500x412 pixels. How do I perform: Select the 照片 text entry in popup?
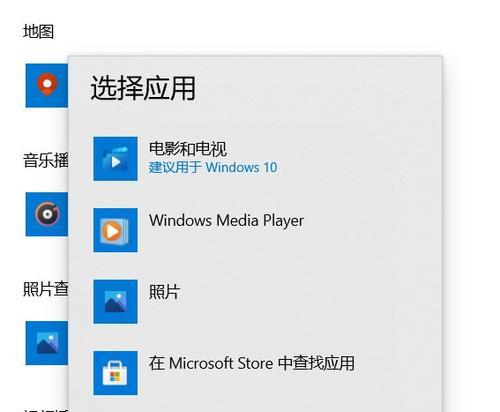pos(164,292)
